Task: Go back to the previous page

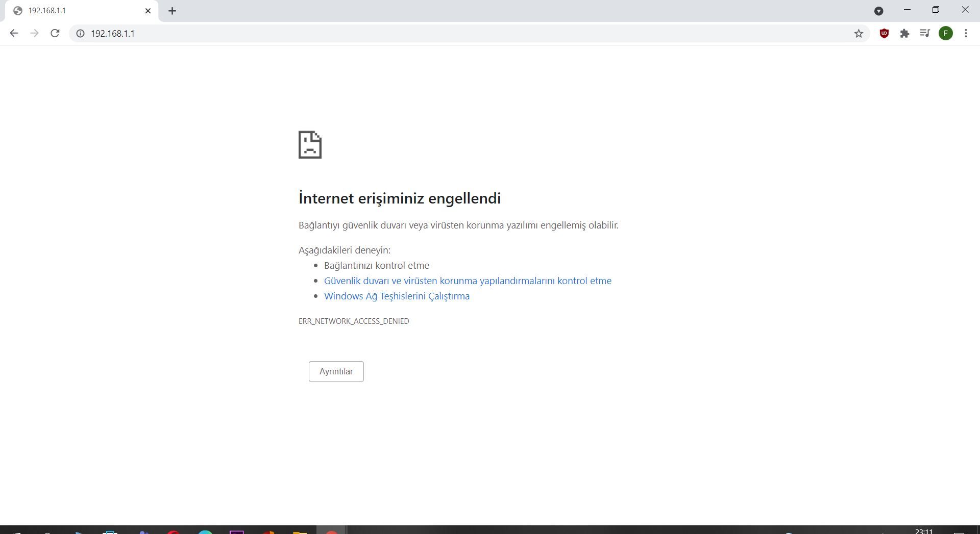Action: pos(14,33)
